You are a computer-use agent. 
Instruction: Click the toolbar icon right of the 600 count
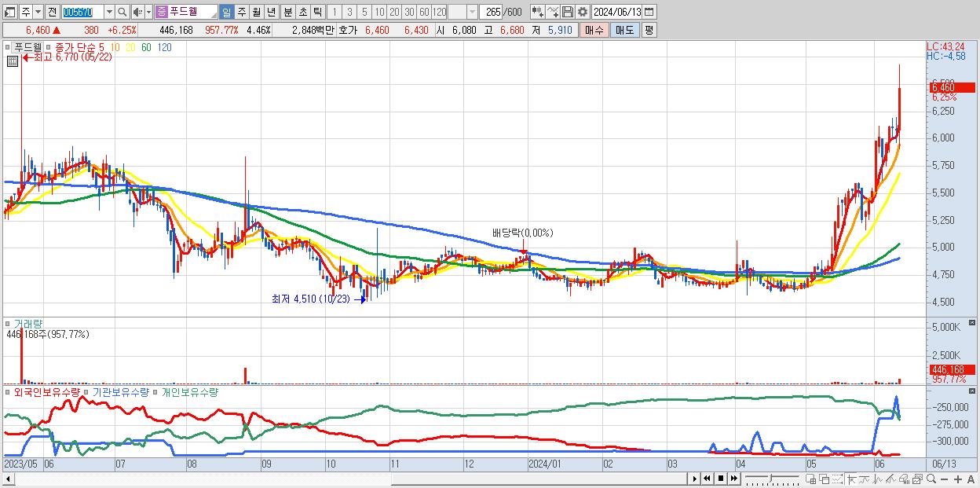[x=538, y=12]
